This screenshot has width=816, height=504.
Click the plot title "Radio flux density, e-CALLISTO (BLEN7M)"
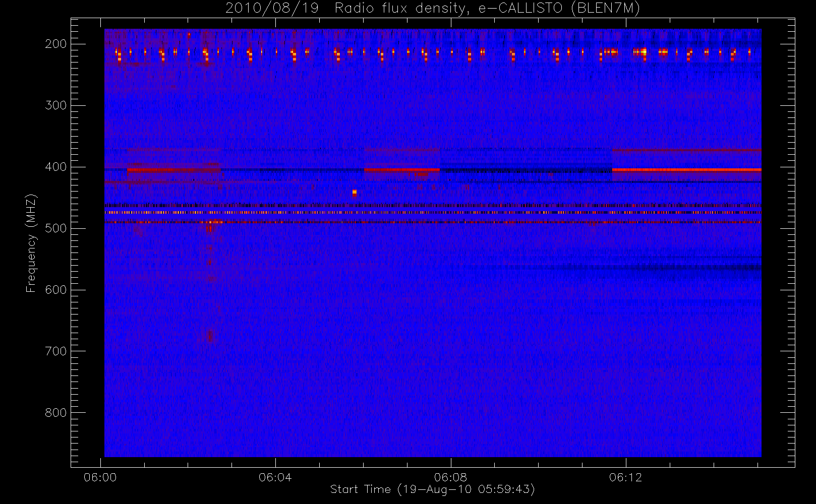pos(487,8)
